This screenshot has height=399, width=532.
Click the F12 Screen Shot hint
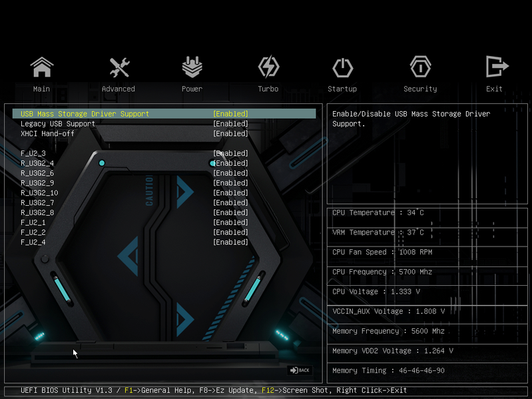click(x=296, y=390)
